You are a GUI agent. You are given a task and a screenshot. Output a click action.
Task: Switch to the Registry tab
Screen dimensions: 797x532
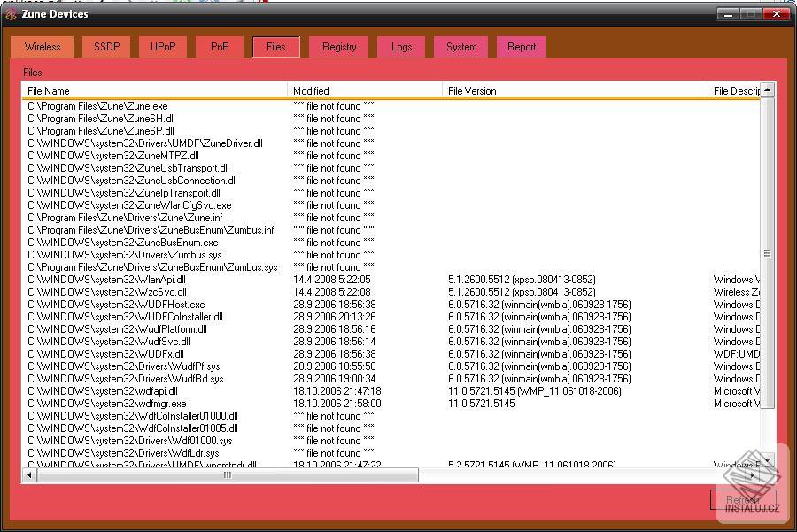(x=339, y=47)
